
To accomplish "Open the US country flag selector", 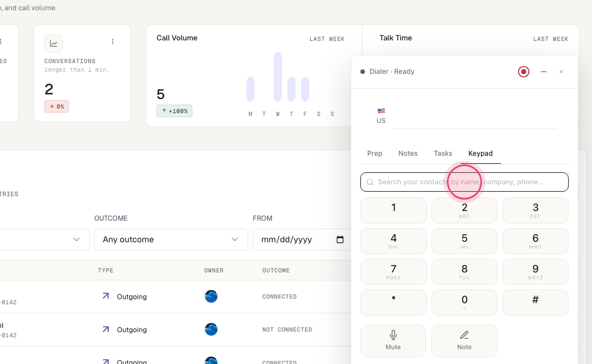I will (x=381, y=116).
